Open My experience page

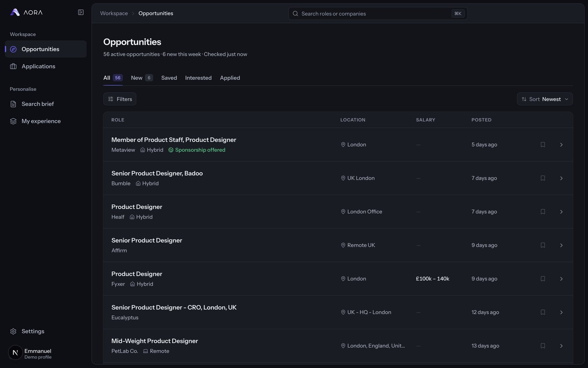pyautogui.click(x=46, y=121)
